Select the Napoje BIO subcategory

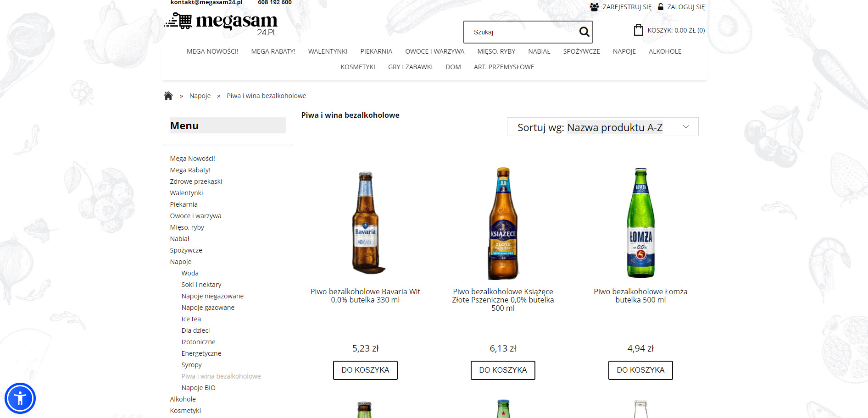point(198,387)
